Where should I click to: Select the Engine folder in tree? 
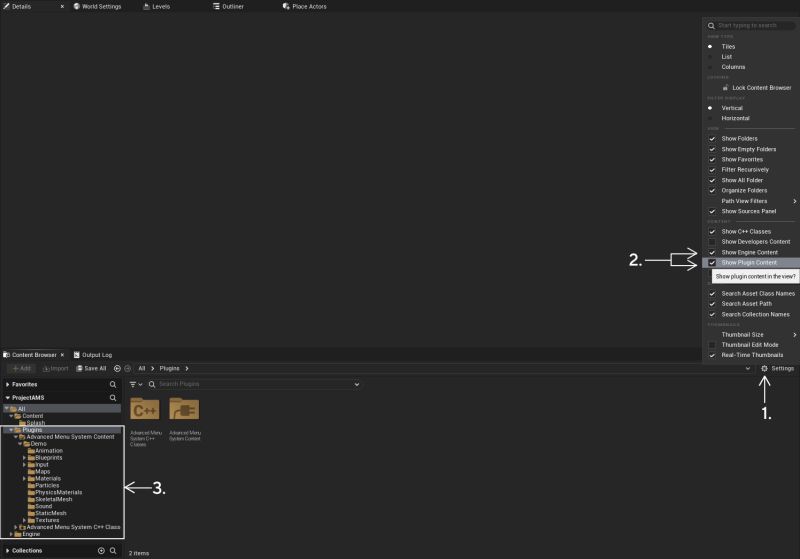pyautogui.click(x=31, y=534)
